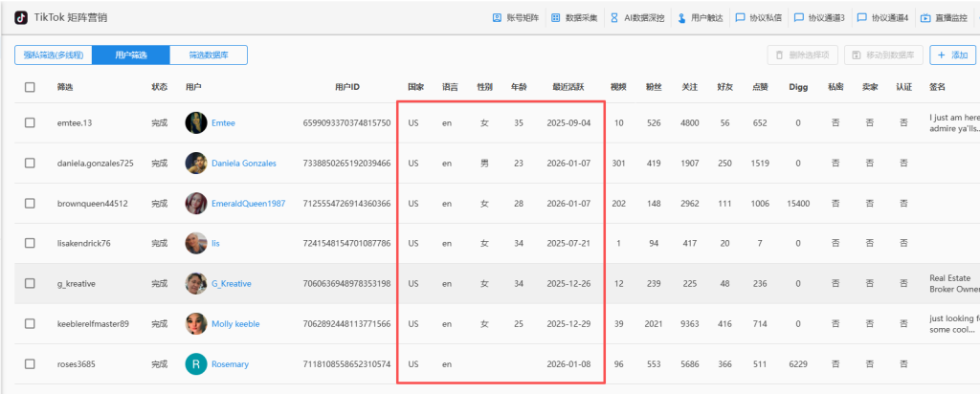Check the emtee.13 row checkbox

click(x=30, y=123)
